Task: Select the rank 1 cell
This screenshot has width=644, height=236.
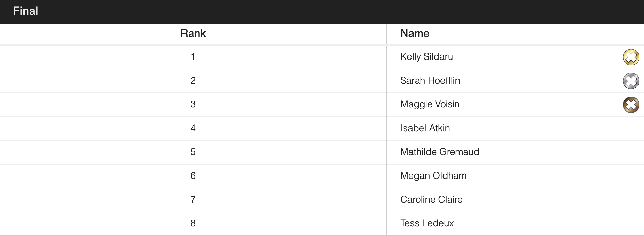Action: click(193, 57)
